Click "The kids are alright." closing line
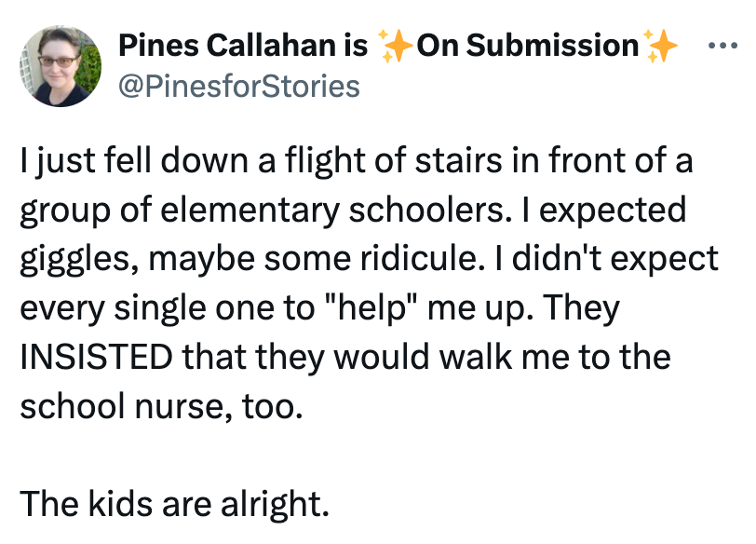Screen dimensions: 756x544 click(x=175, y=505)
